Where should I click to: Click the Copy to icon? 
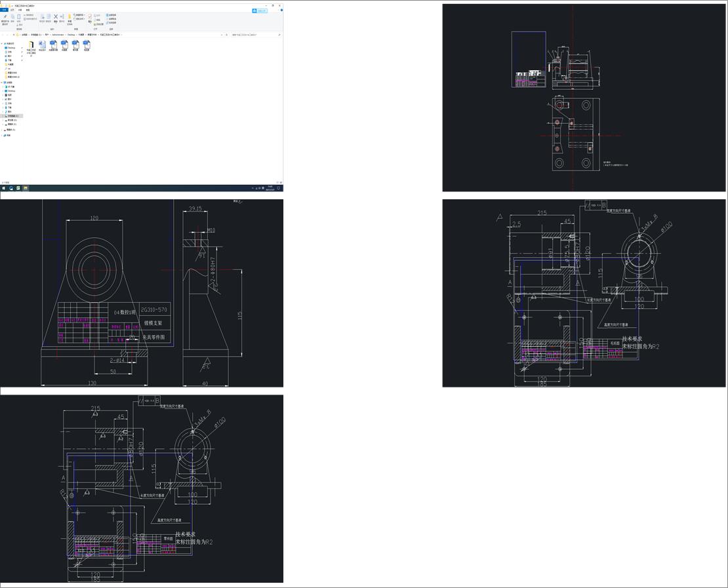point(49,18)
